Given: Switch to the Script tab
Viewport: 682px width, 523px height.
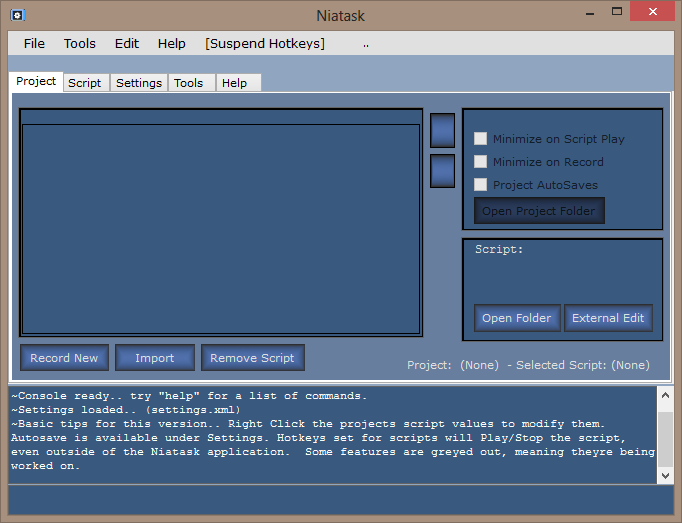Looking at the screenshot, I should tap(84, 83).
